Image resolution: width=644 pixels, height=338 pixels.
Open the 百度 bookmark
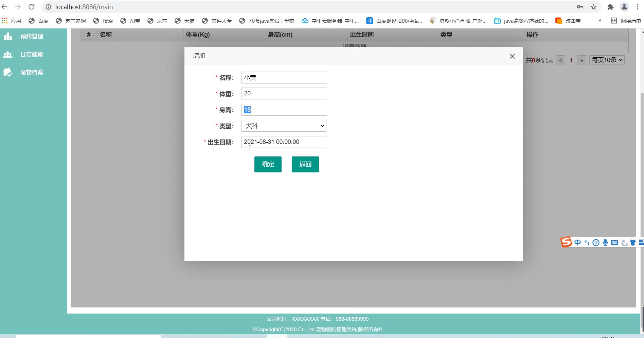[38, 21]
